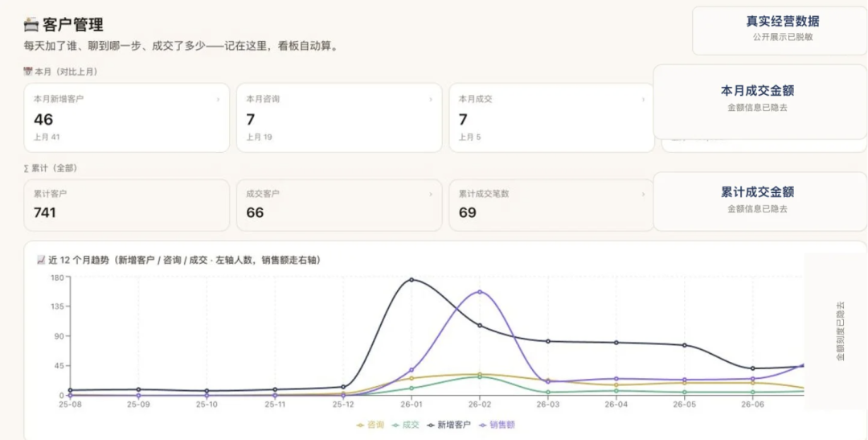
Task: Select the 累计客户 card showing 741
Action: [x=126, y=205]
